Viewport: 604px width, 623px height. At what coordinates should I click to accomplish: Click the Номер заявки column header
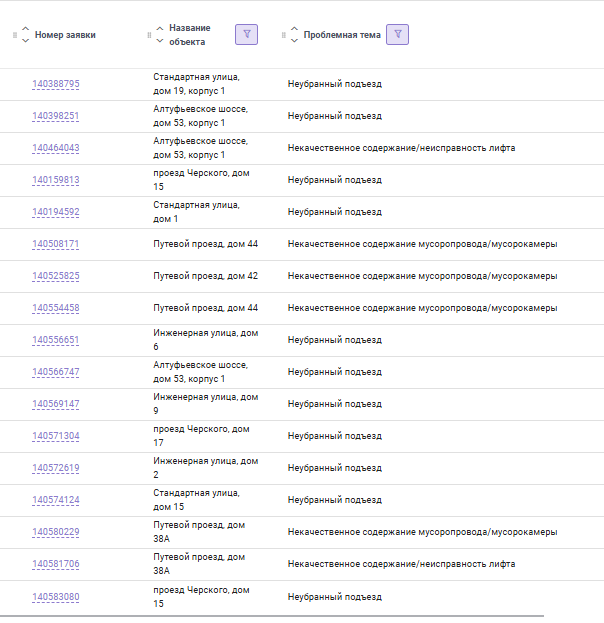click(65, 35)
